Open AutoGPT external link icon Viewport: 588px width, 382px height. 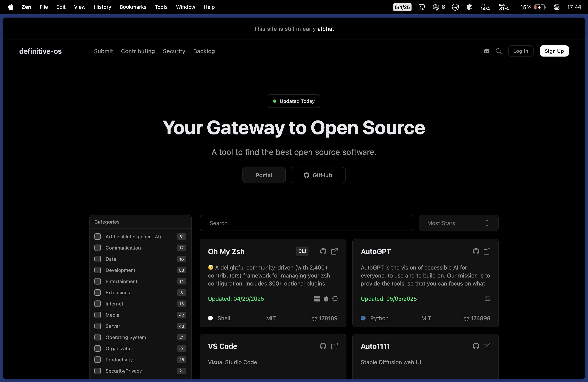pyautogui.click(x=487, y=251)
